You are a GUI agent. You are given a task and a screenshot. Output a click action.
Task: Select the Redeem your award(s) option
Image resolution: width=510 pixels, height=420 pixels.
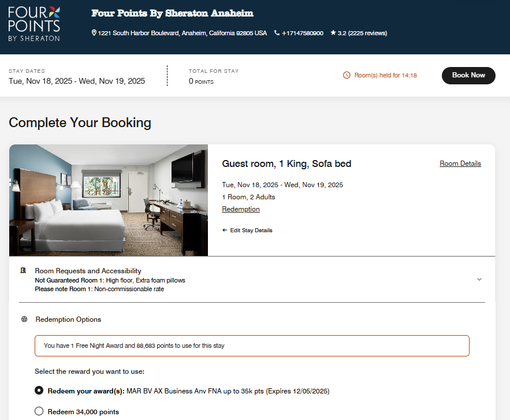point(39,391)
